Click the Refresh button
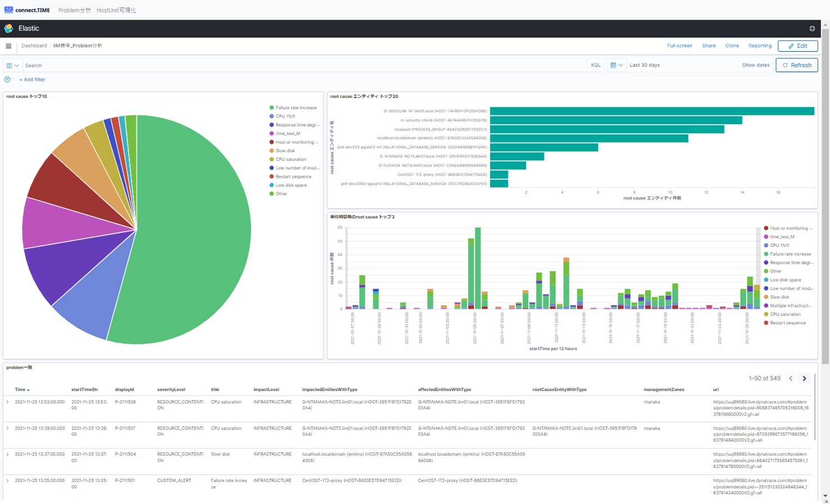 pos(796,65)
